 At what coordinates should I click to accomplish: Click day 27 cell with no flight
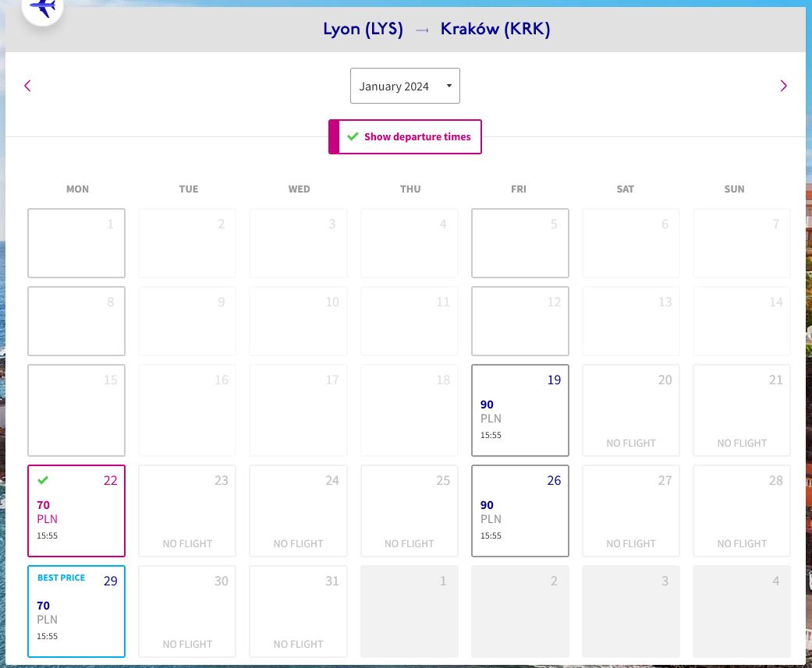point(631,511)
